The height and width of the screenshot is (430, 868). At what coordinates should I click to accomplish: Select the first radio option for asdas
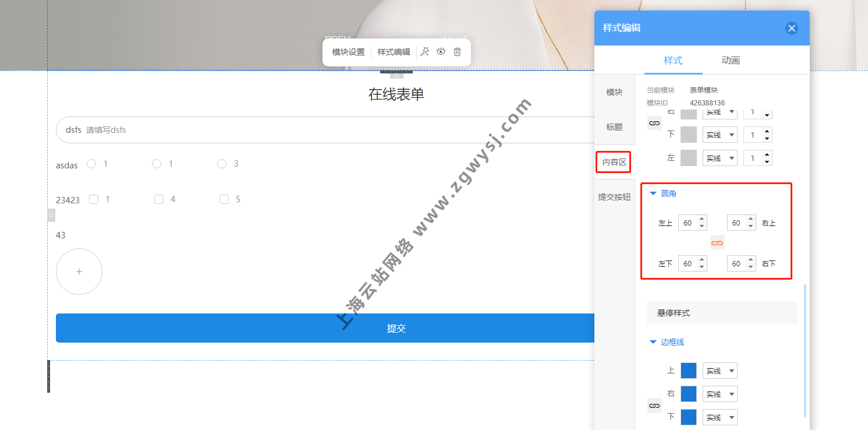(x=91, y=164)
